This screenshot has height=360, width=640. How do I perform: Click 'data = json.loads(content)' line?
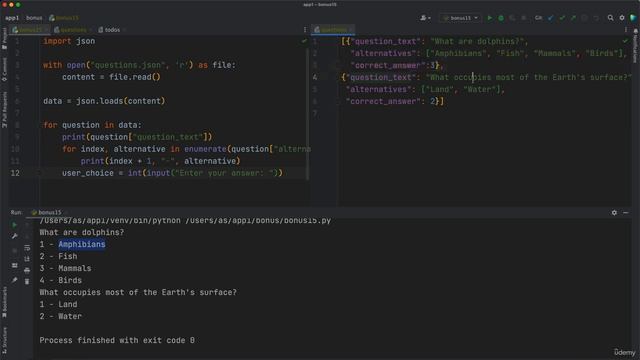(x=104, y=101)
